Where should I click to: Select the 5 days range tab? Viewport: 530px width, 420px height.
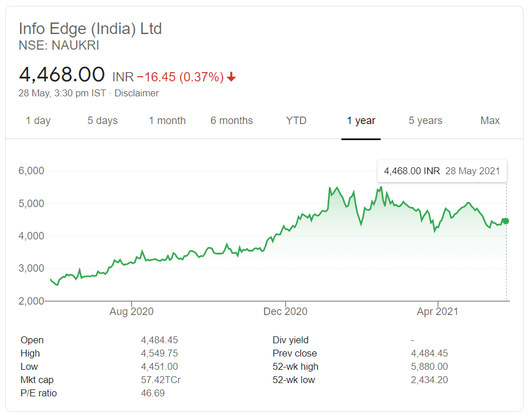coord(103,121)
